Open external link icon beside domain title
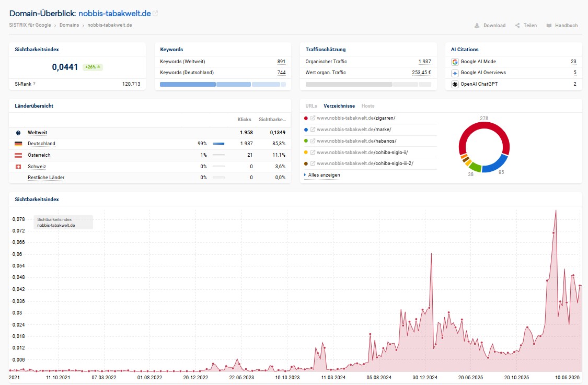 tap(155, 14)
